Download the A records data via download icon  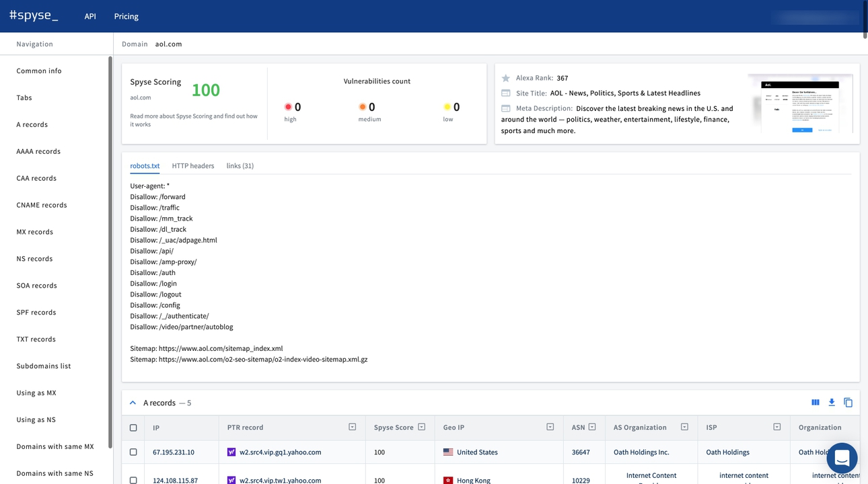832,402
